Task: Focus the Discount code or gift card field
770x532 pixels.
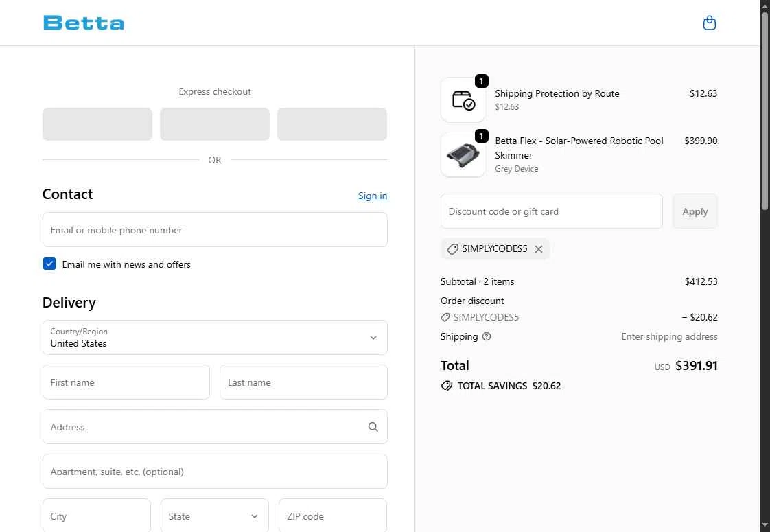Action: [x=552, y=211]
